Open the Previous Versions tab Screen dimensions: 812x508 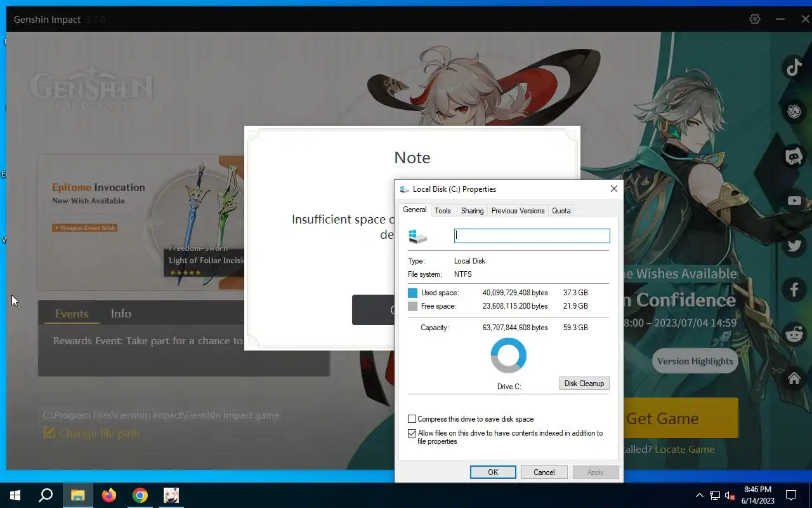click(518, 211)
